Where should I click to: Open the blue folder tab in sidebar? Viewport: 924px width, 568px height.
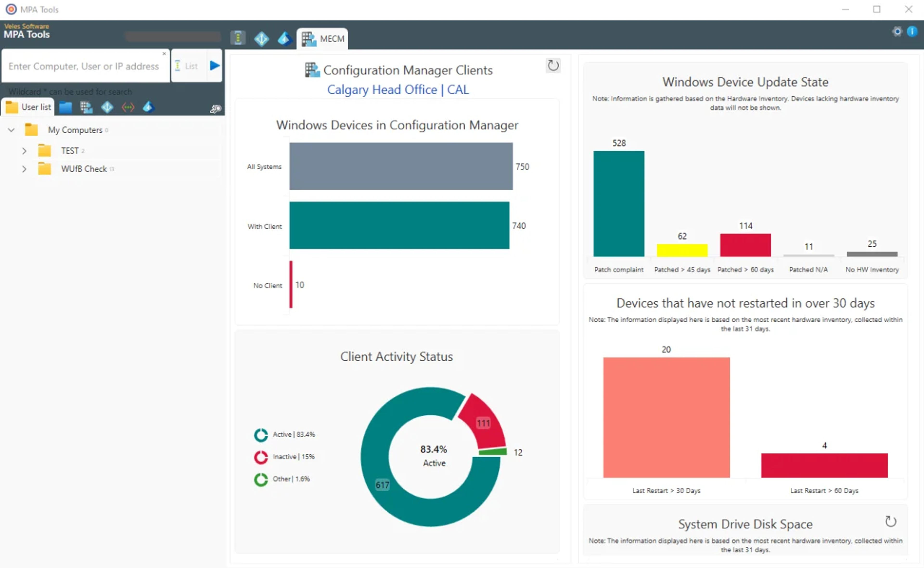point(65,108)
